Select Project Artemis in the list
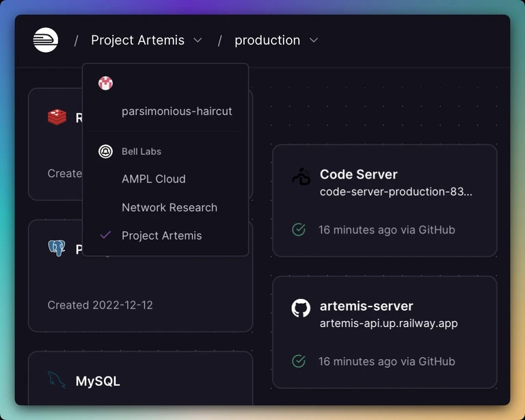This screenshot has height=420, width=525. point(162,236)
